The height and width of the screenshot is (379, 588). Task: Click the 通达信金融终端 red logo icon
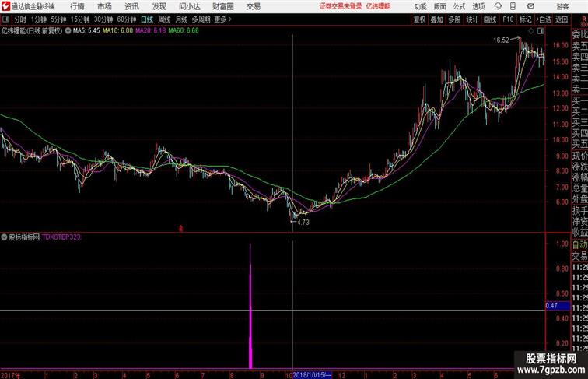[5, 6]
